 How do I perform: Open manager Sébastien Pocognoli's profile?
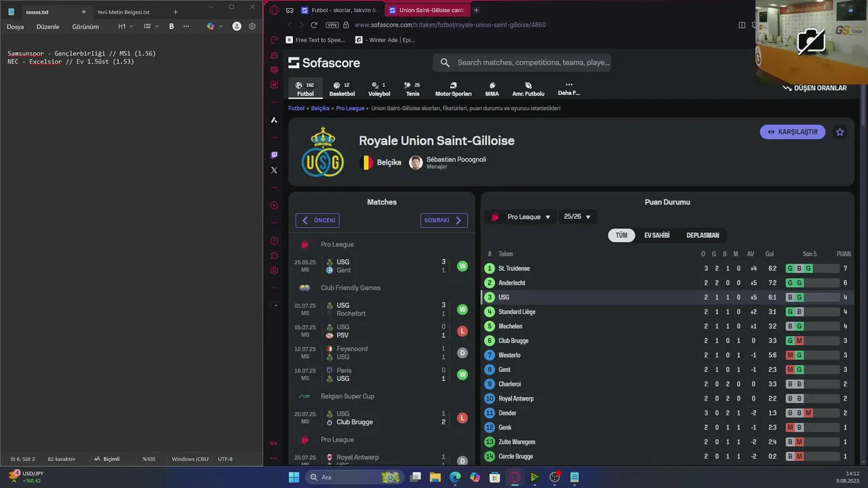pyautogui.click(x=448, y=163)
